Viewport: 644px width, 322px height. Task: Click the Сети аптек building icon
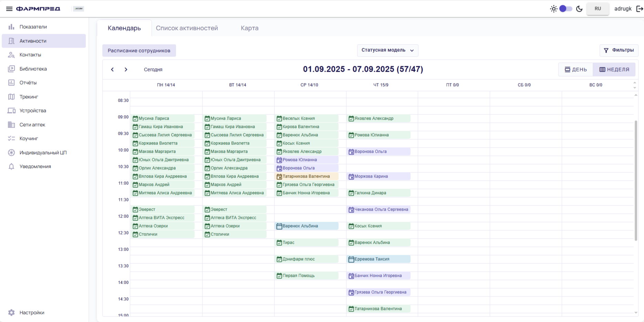tap(11, 125)
